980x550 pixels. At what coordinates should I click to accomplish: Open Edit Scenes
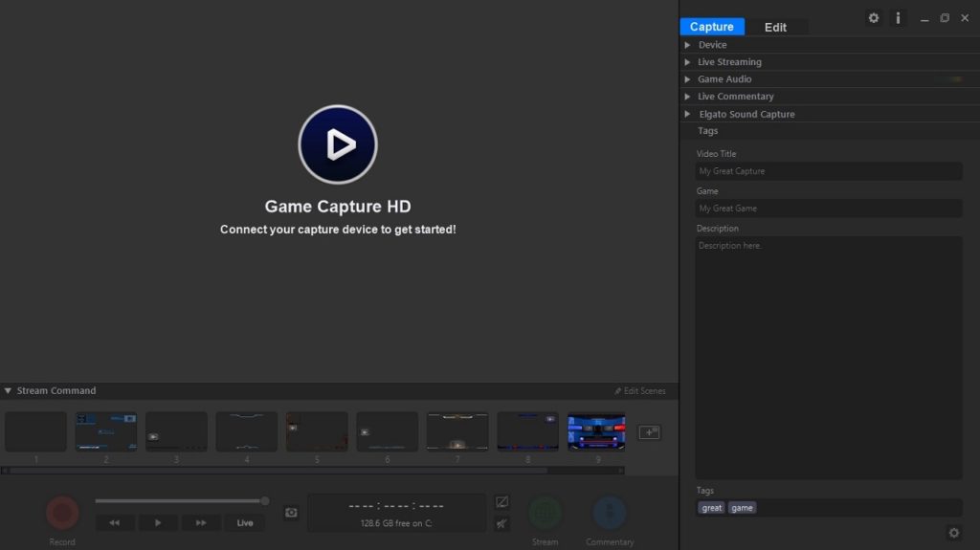[x=640, y=390]
